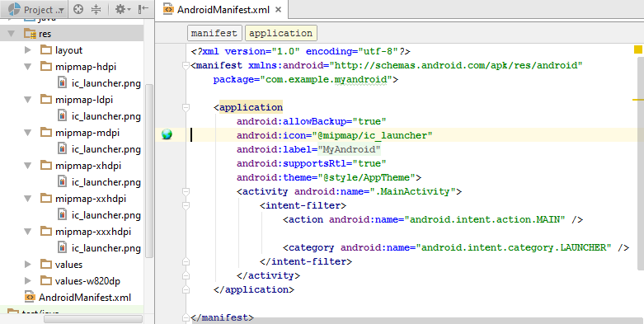Collapse the res folder
This screenshot has width=644, height=324.
pyautogui.click(x=11, y=34)
